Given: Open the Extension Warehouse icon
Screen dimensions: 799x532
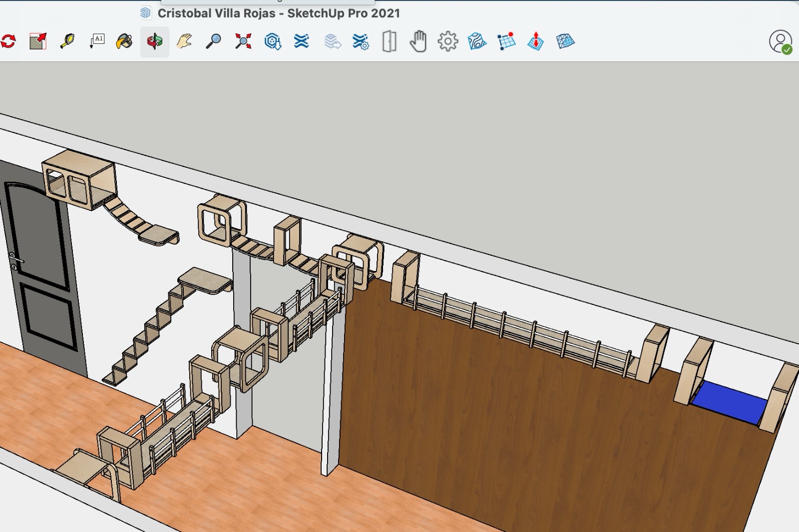Looking at the screenshot, I should coord(302,41).
